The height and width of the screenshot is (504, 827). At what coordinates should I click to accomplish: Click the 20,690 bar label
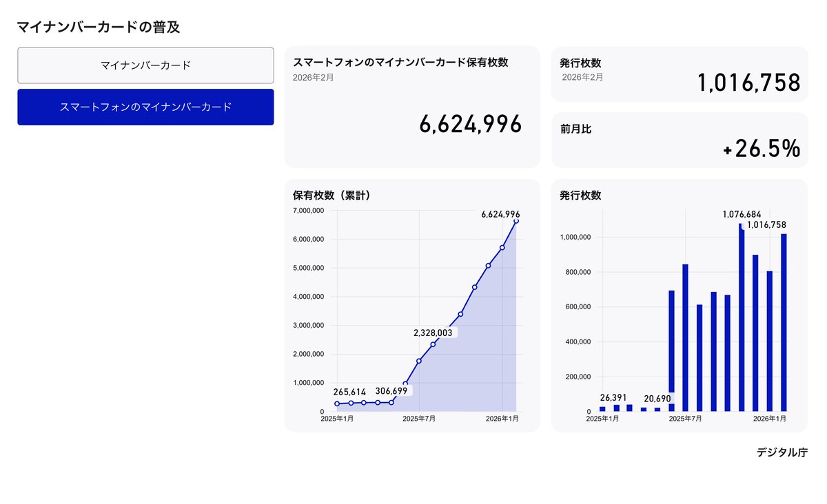(658, 398)
